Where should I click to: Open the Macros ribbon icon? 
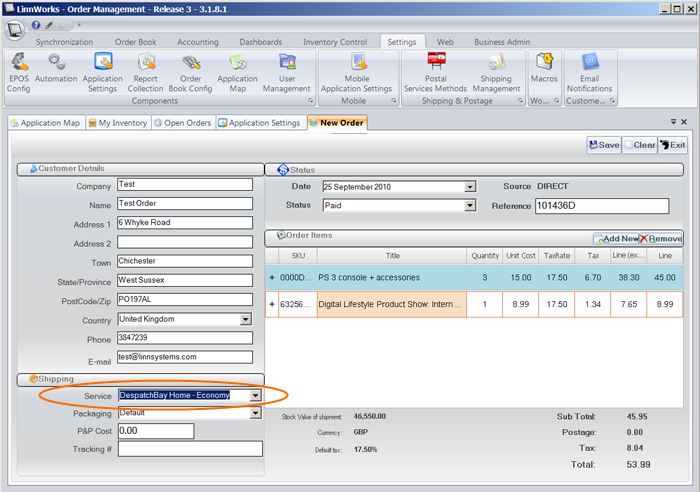(x=544, y=66)
